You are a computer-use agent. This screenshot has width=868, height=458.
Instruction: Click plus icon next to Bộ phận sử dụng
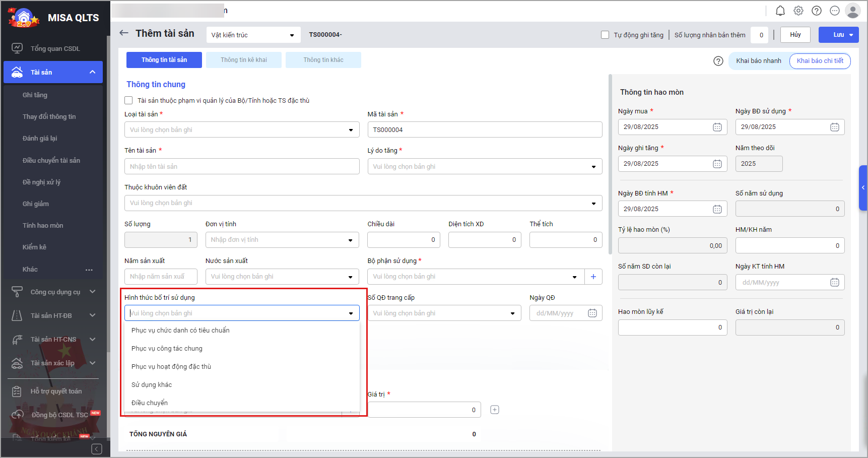(x=593, y=277)
